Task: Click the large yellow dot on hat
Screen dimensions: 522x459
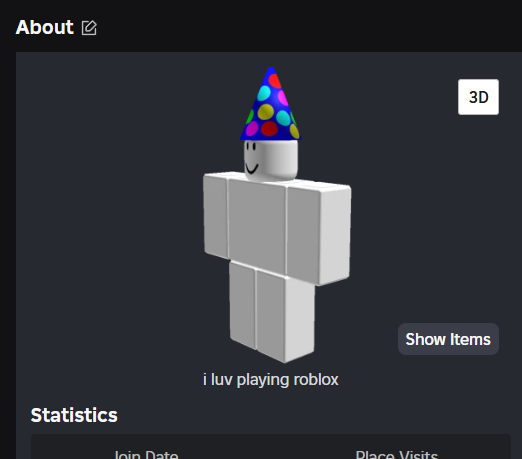Action: pyautogui.click(x=266, y=112)
